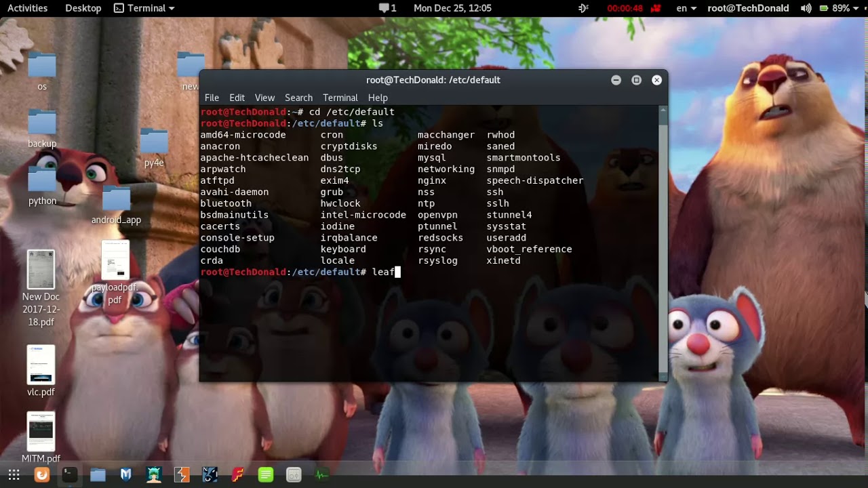Select the android_app folder on desktop
Image resolution: width=868 pixels, height=488 pixels.
click(116, 205)
